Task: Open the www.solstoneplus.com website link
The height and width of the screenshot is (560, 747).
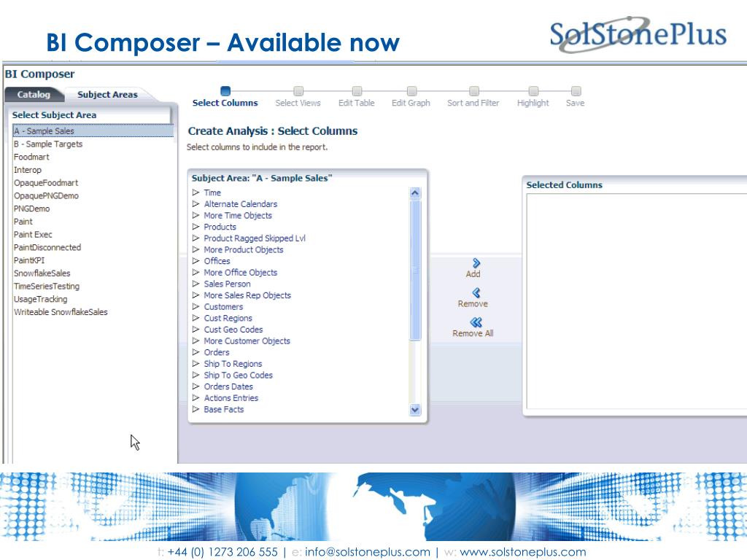Action: pyautogui.click(x=522, y=552)
